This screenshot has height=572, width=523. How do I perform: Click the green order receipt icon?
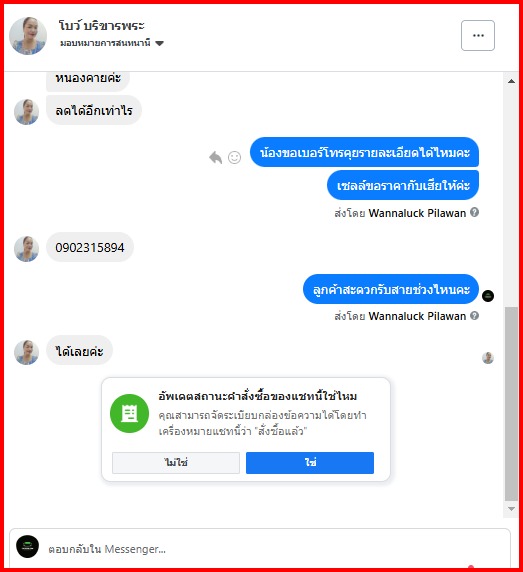[129, 413]
